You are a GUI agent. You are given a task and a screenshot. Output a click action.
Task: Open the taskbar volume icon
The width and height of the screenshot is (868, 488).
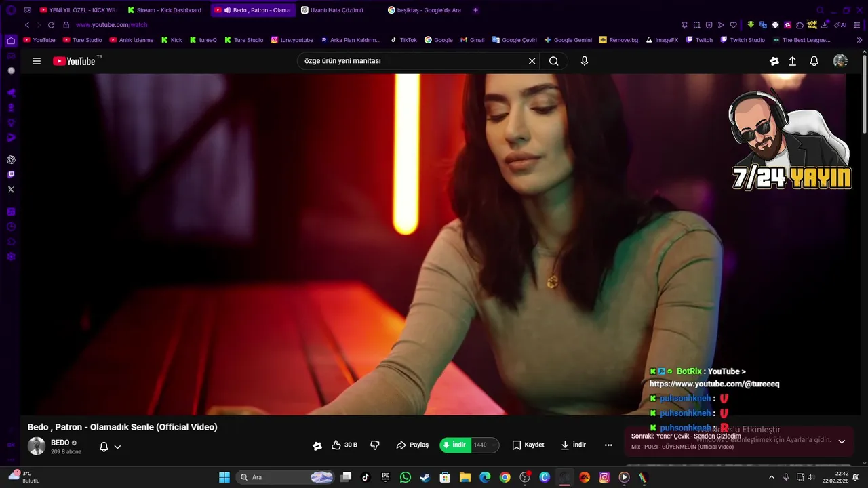[810, 477]
